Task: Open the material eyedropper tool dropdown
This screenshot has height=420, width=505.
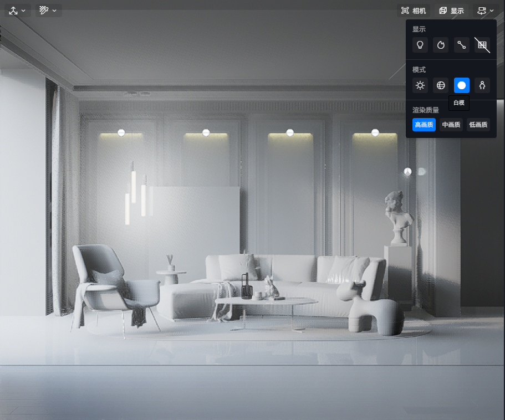Action: (x=48, y=11)
